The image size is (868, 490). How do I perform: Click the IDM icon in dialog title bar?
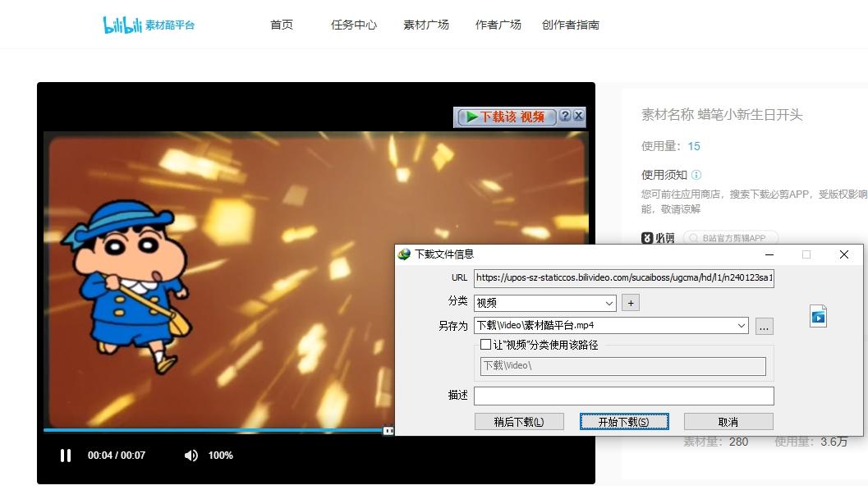coord(404,254)
